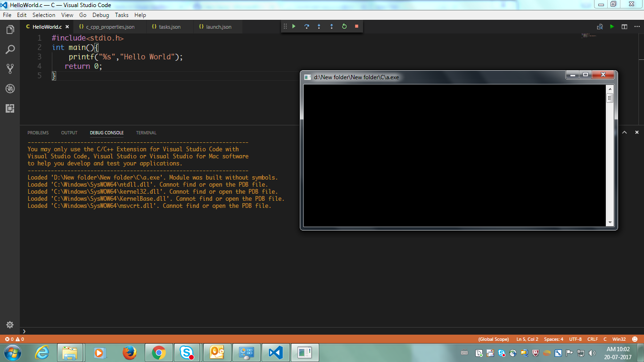Screen dimensions: 644x362
Task: Collapse the panel with the chevron icon
Action: pyautogui.click(x=625, y=132)
